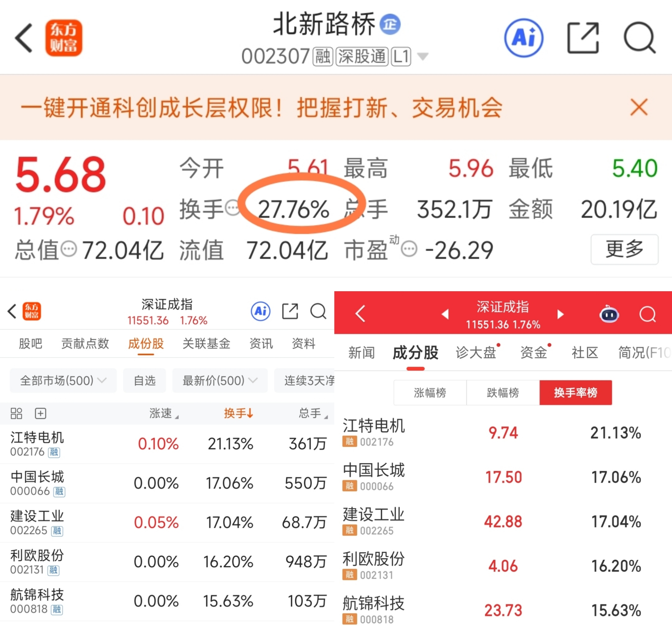
Task: Search from the left 深证成指 panel
Action: click(x=318, y=311)
